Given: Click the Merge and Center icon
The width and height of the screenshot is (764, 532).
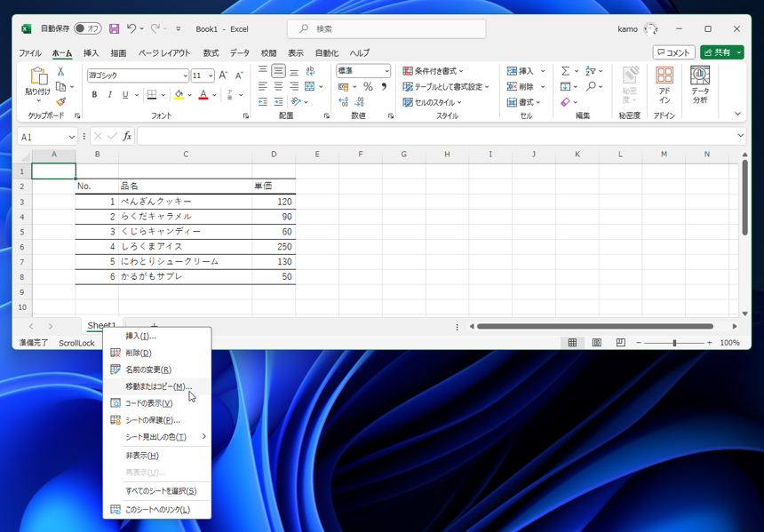Looking at the screenshot, I should (309, 86).
